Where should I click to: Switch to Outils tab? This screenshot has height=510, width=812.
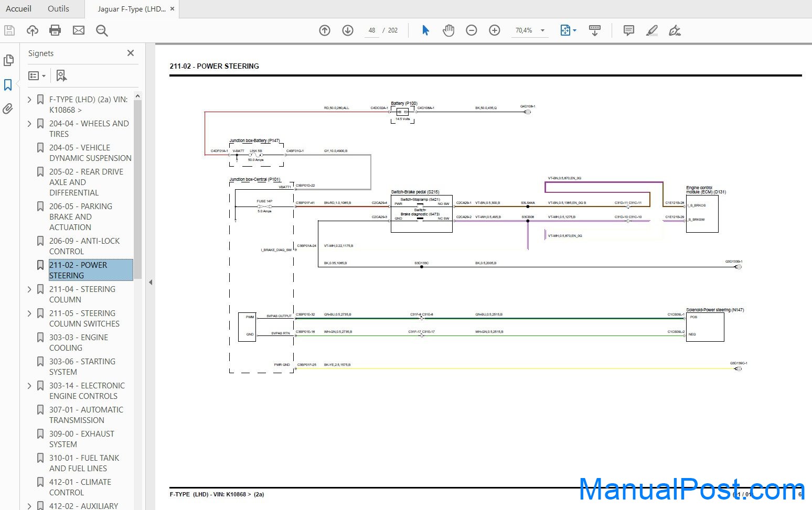click(58, 9)
